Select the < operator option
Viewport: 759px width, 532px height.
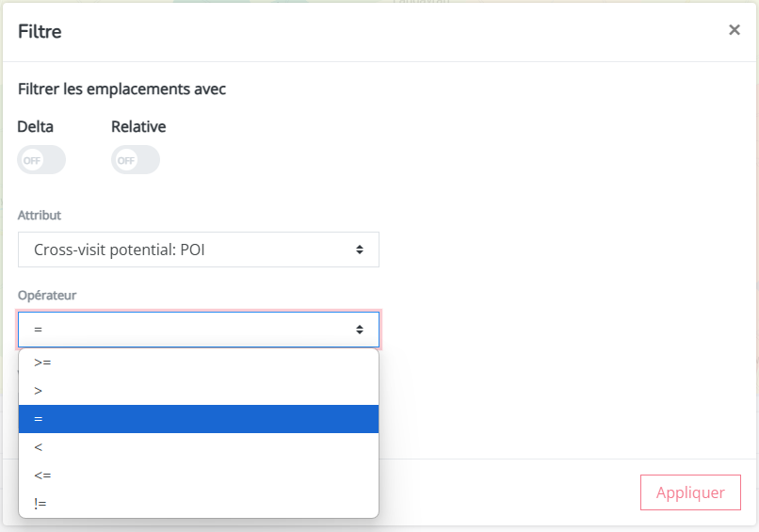click(x=199, y=447)
